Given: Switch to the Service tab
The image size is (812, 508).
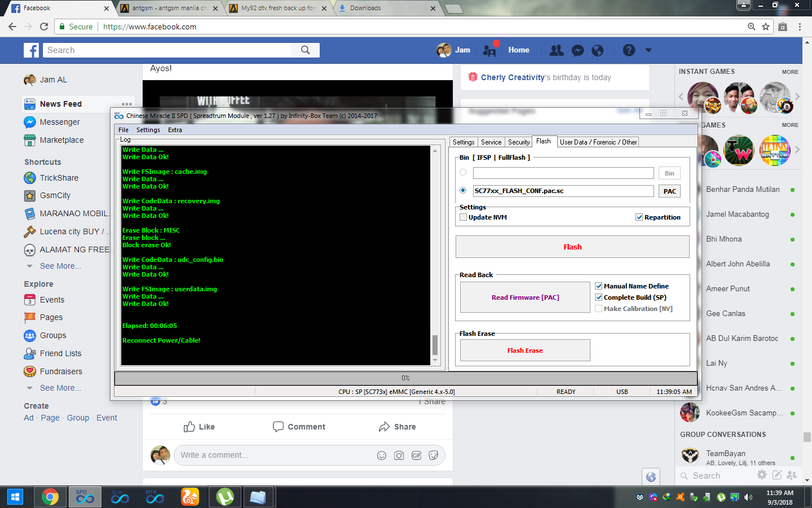Looking at the screenshot, I should click(491, 142).
